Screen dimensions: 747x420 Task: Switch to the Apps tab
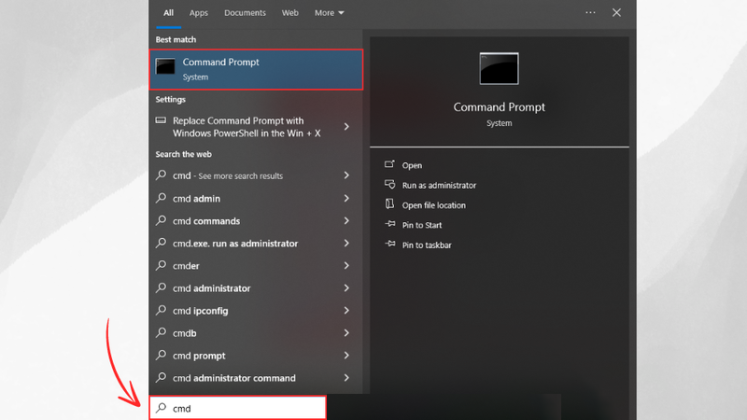pos(199,13)
